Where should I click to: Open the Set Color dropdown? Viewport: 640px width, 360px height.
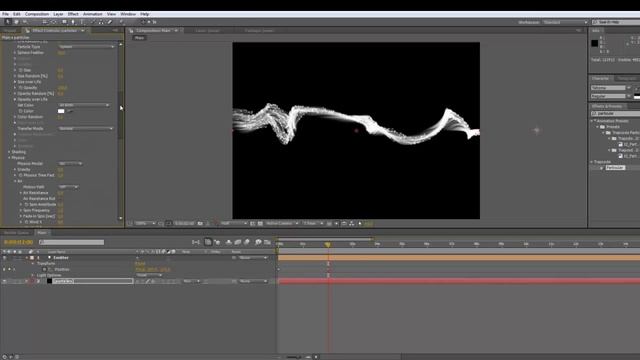[84, 105]
